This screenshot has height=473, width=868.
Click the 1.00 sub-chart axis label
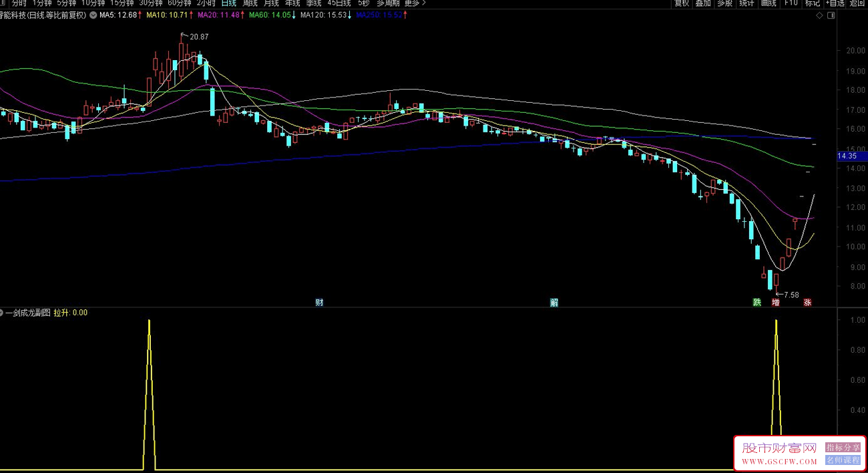(x=857, y=321)
